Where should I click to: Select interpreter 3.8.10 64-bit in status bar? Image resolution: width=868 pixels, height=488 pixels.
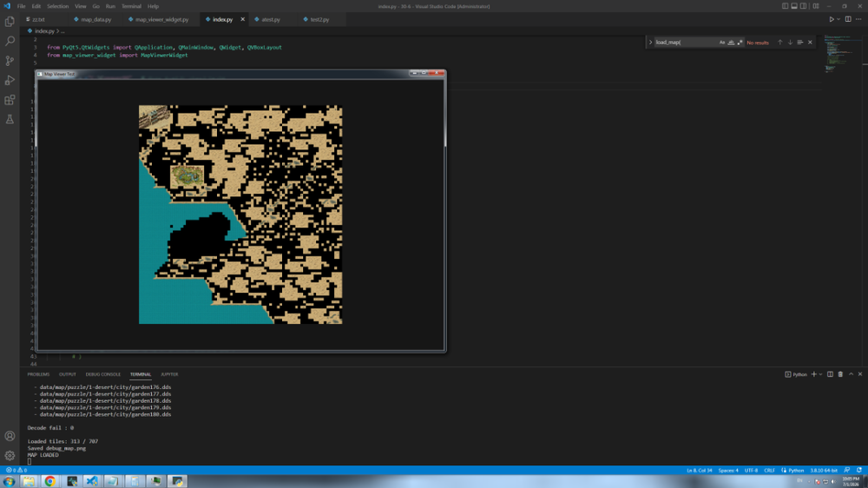(824, 471)
